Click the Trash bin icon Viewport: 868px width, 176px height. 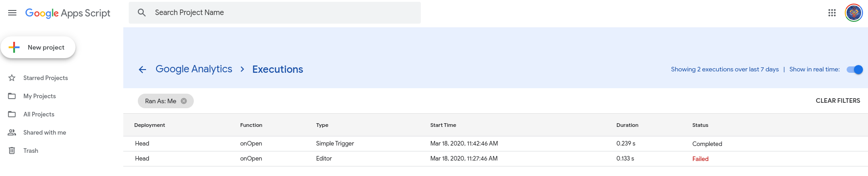tap(12, 151)
